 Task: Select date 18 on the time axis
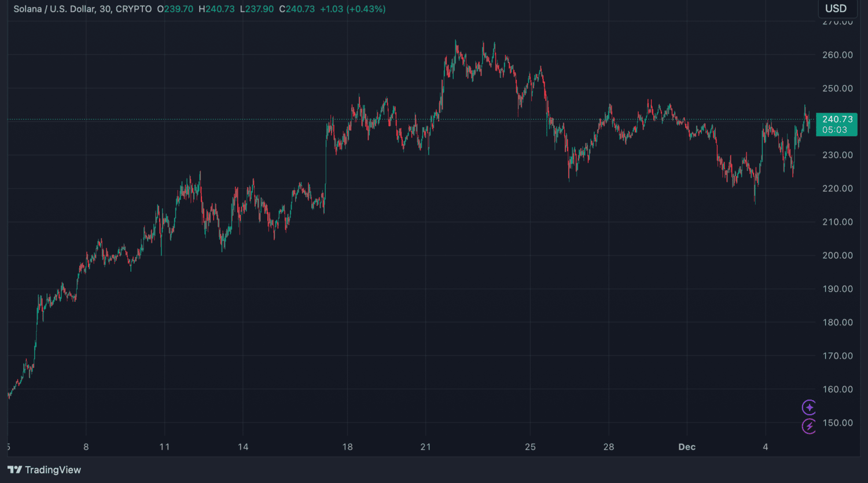point(347,447)
